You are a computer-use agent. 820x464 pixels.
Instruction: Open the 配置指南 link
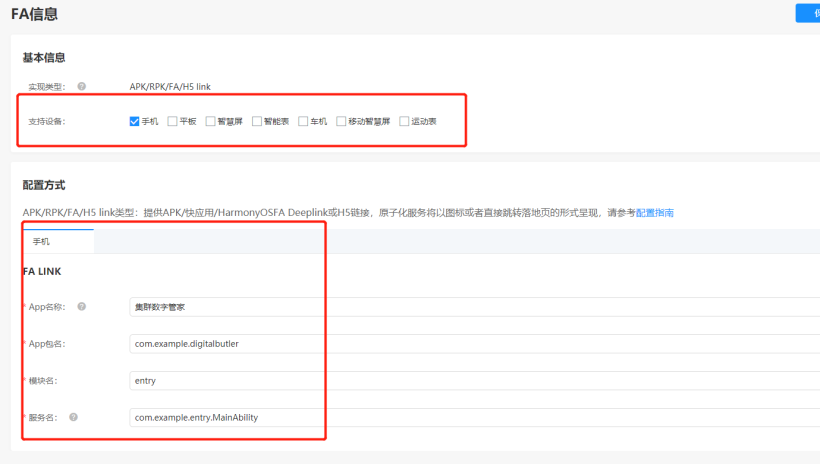(655, 213)
